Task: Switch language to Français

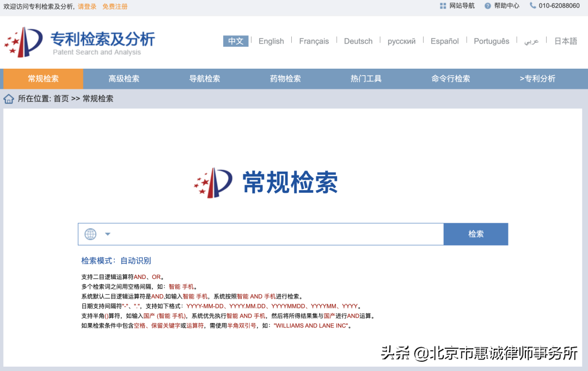Action: (x=314, y=41)
